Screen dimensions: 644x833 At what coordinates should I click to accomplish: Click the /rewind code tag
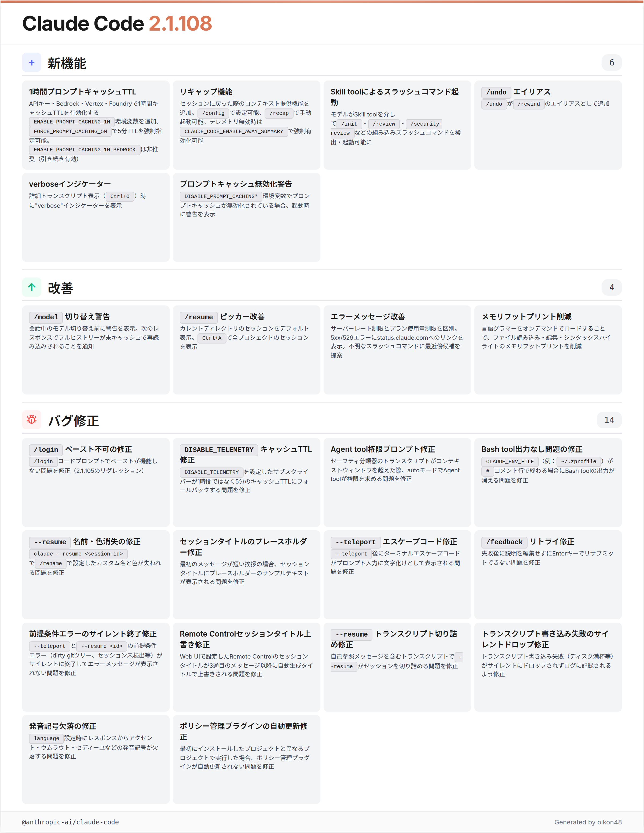coord(529,104)
